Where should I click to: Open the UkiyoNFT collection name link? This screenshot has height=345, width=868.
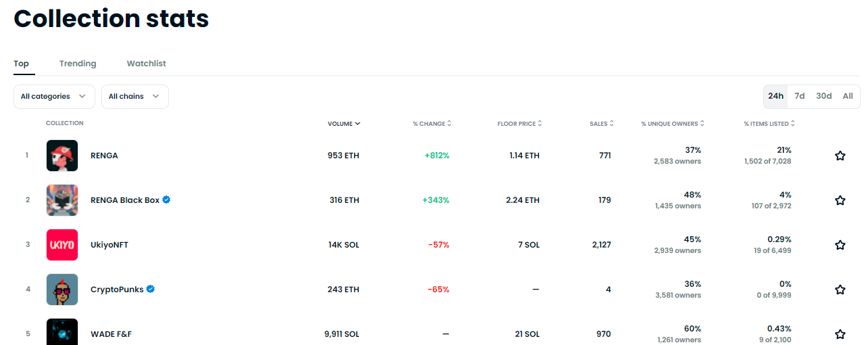pyautogui.click(x=110, y=245)
